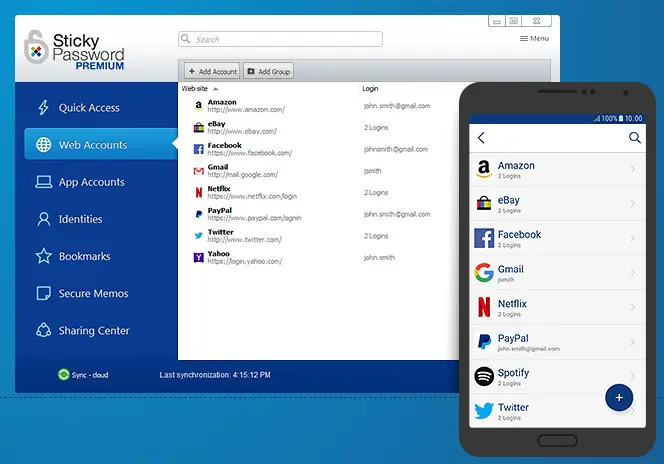Tap the phone home button

[557, 441]
